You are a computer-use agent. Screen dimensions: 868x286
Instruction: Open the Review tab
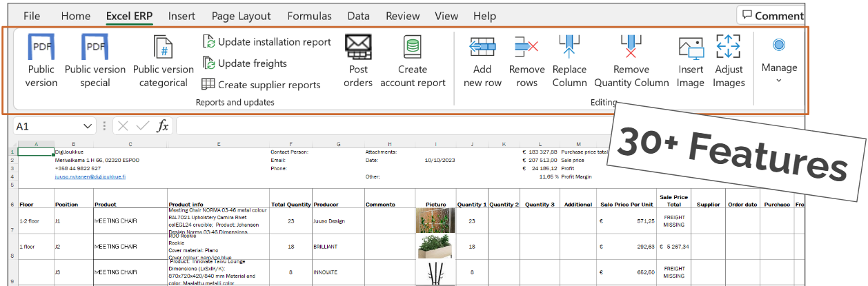coord(403,15)
